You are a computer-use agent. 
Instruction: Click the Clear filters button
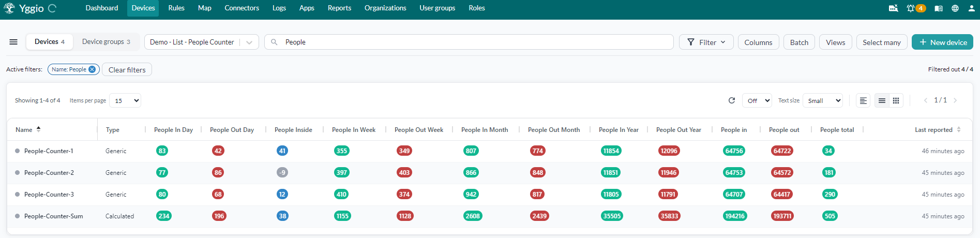tap(127, 69)
